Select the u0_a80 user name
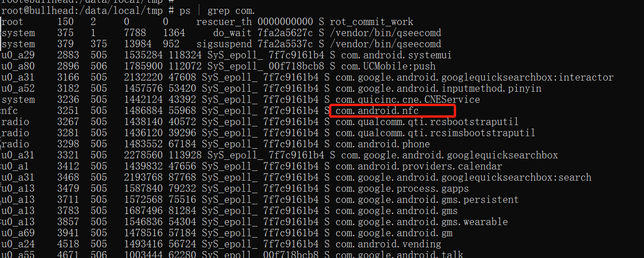The width and height of the screenshot is (644, 258). (x=18, y=66)
